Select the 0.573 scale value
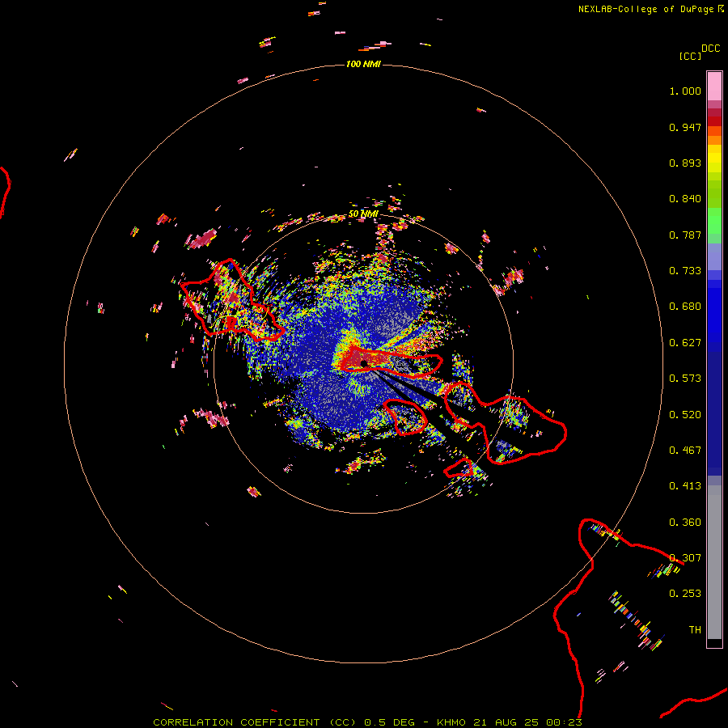 coord(685,379)
